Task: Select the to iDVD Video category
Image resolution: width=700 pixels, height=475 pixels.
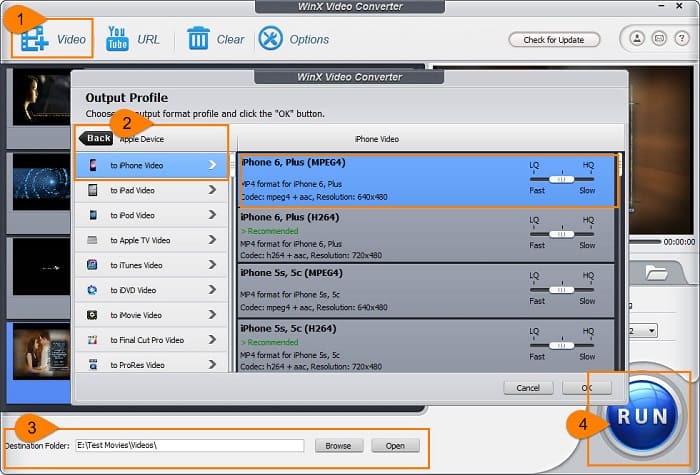Action: 152,290
